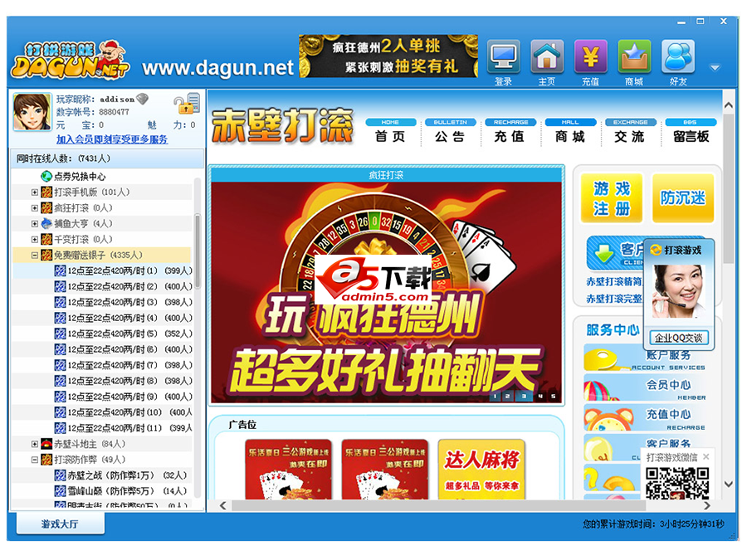Open 充值中心 recharge entry

click(x=646, y=419)
